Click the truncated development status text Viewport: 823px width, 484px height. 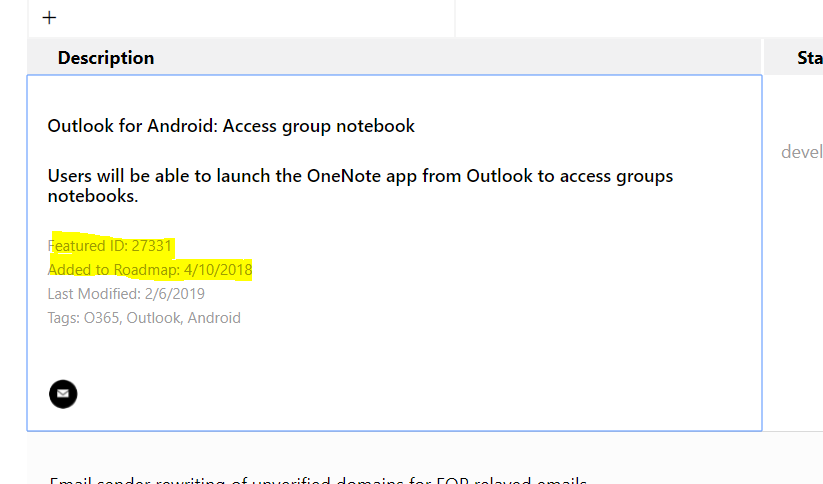coord(801,152)
